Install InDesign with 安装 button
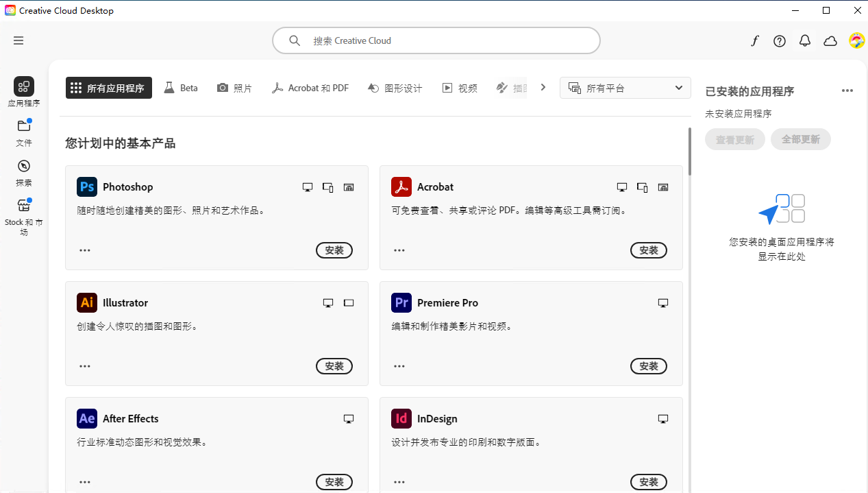 [x=649, y=482]
